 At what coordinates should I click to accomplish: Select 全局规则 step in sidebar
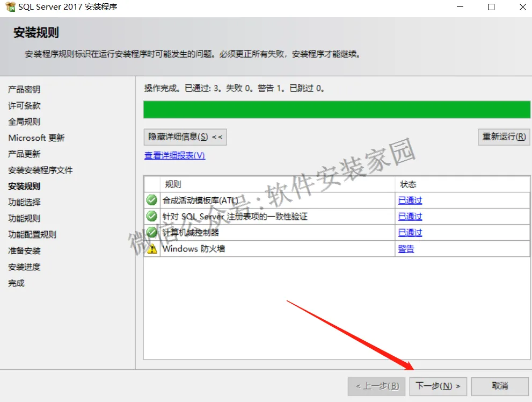24,121
